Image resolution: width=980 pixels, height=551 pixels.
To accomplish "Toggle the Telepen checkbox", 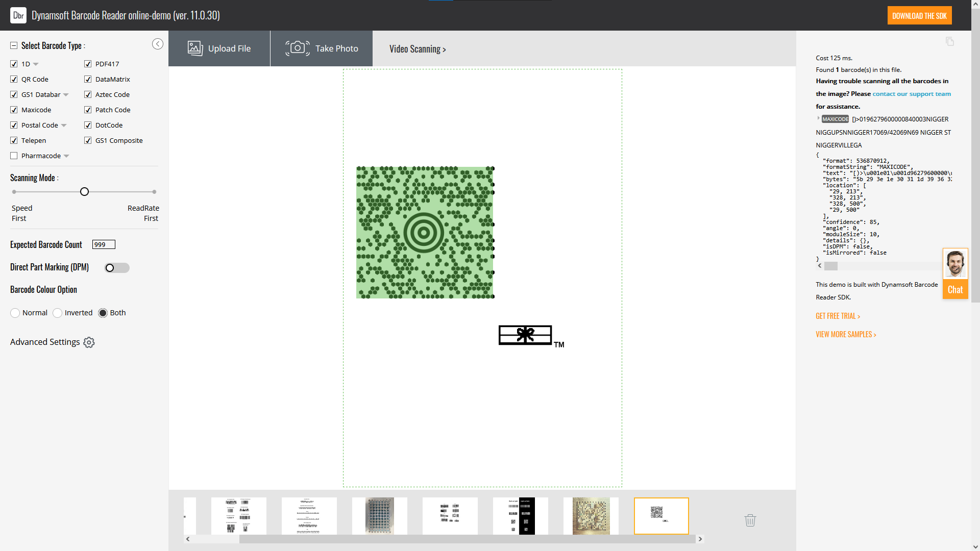I will click(x=14, y=140).
